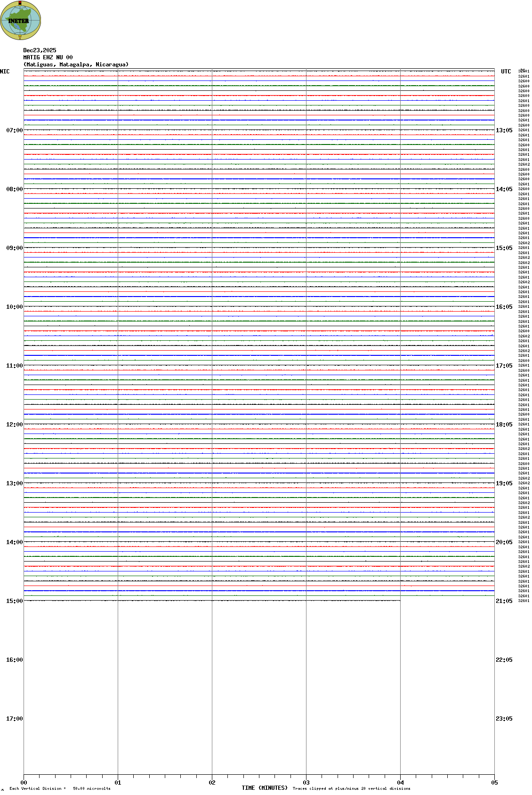Click the Each Vertical Division scale note
532x795 pixels.
point(60,788)
